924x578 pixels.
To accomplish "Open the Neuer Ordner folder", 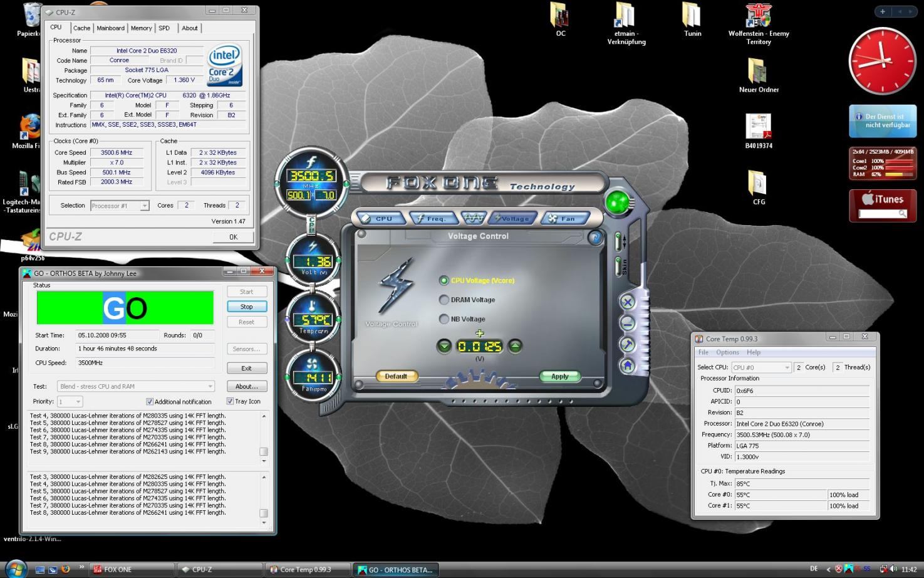I will (759, 75).
